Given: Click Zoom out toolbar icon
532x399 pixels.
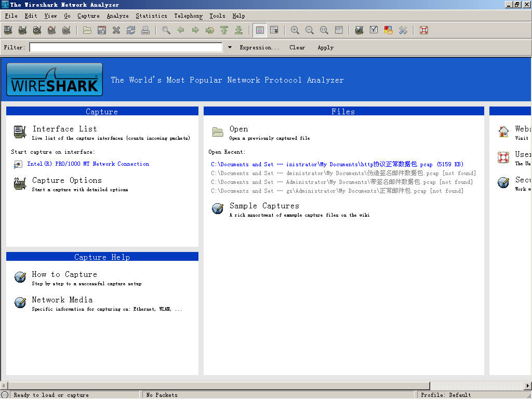Looking at the screenshot, I should pos(310,30).
